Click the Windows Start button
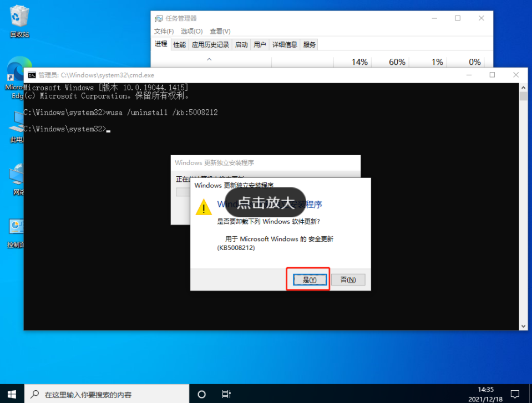Viewport: 532px width, 403px height. pyautogui.click(x=11, y=394)
